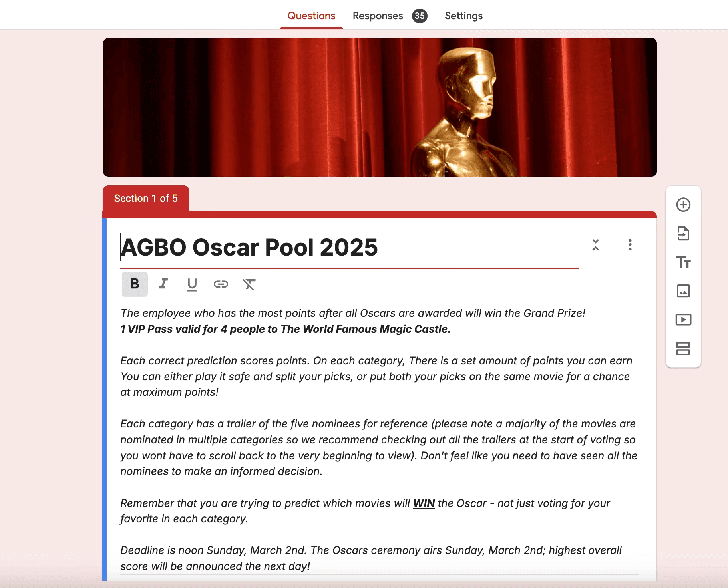This screenshot has width=728, height=588.
Task: Insert link via chain icon
Action: pos(221,284)
